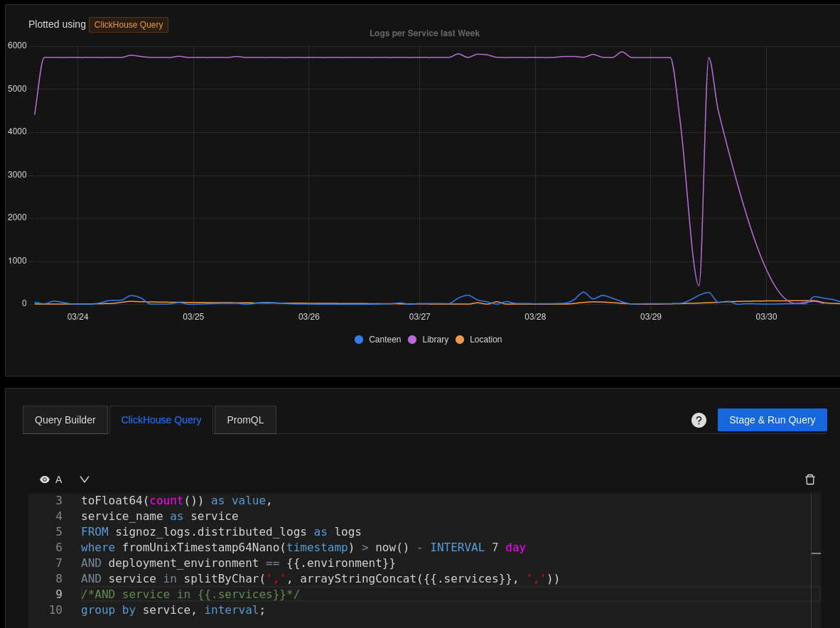This screenshot has width=840, height=628.
Task: Click the commented-out SQL on line 9
Action: point(188,594)
